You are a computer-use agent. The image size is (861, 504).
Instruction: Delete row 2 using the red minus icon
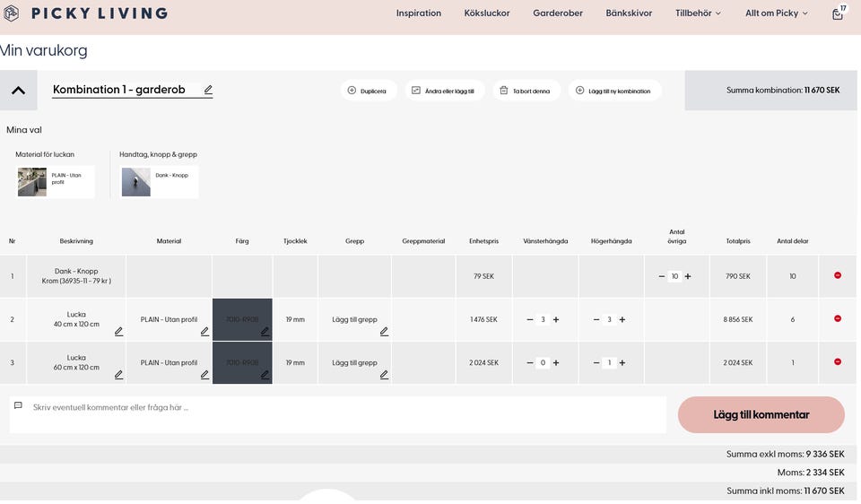click(838, 319)
